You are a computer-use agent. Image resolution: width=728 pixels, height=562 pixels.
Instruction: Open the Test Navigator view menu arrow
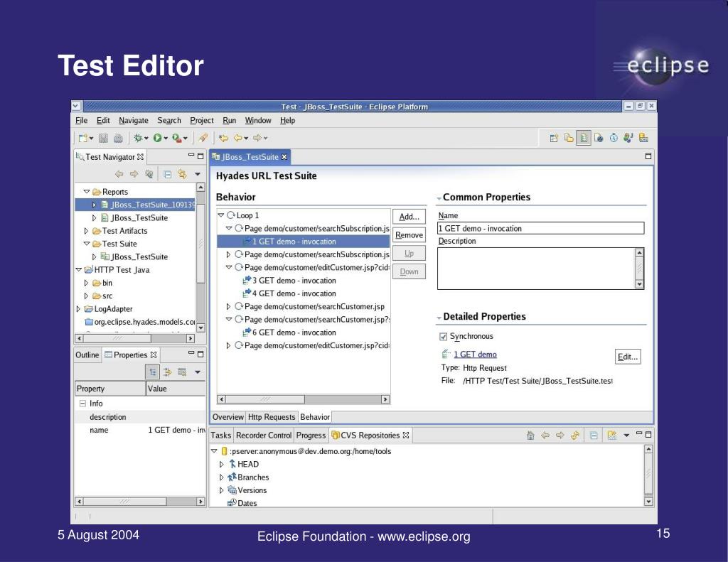[198, 174]
